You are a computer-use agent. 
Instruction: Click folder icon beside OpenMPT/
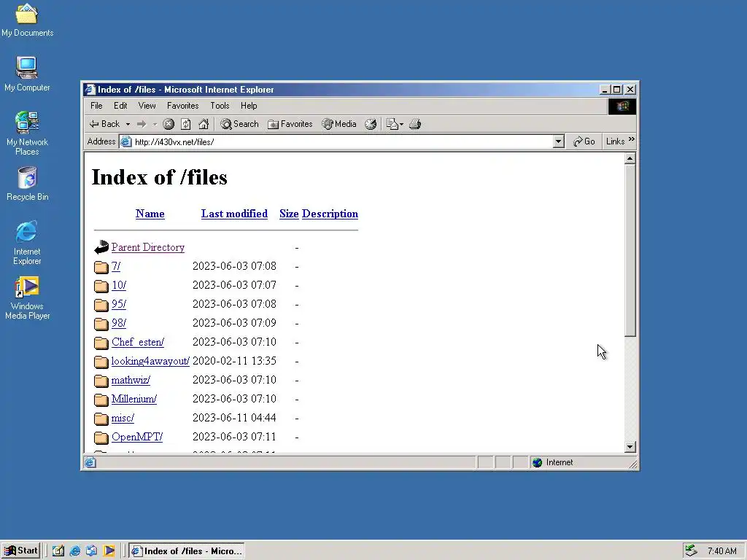tap(101, 438)
